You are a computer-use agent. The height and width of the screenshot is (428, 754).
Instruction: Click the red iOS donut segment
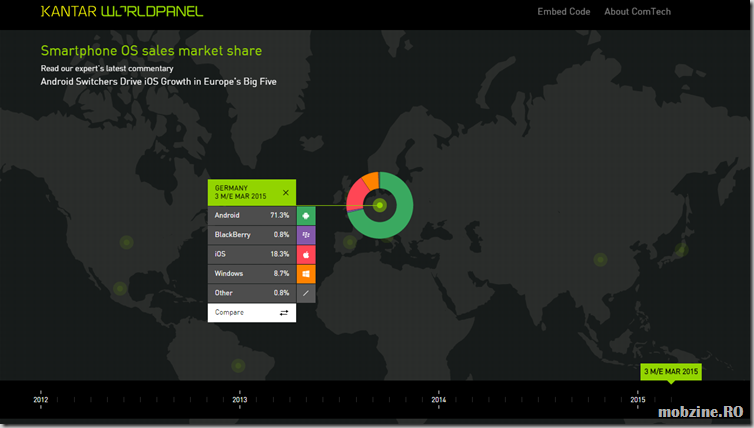356,196
